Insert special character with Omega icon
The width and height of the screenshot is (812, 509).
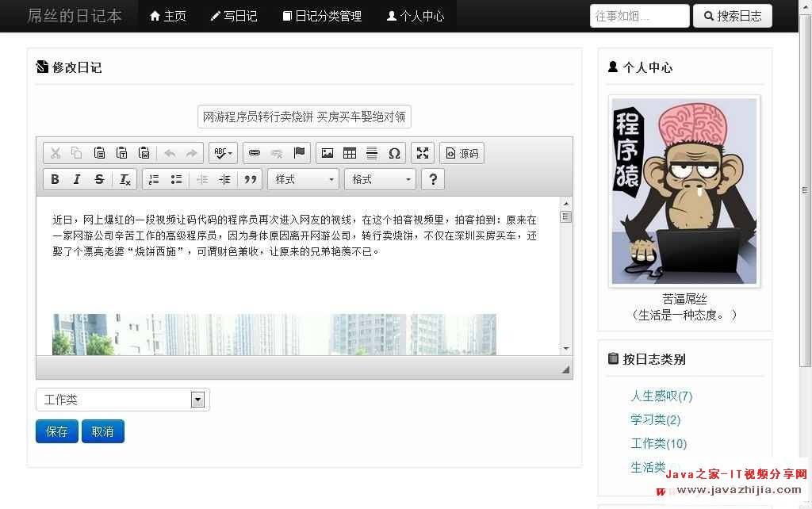point(394,153)
